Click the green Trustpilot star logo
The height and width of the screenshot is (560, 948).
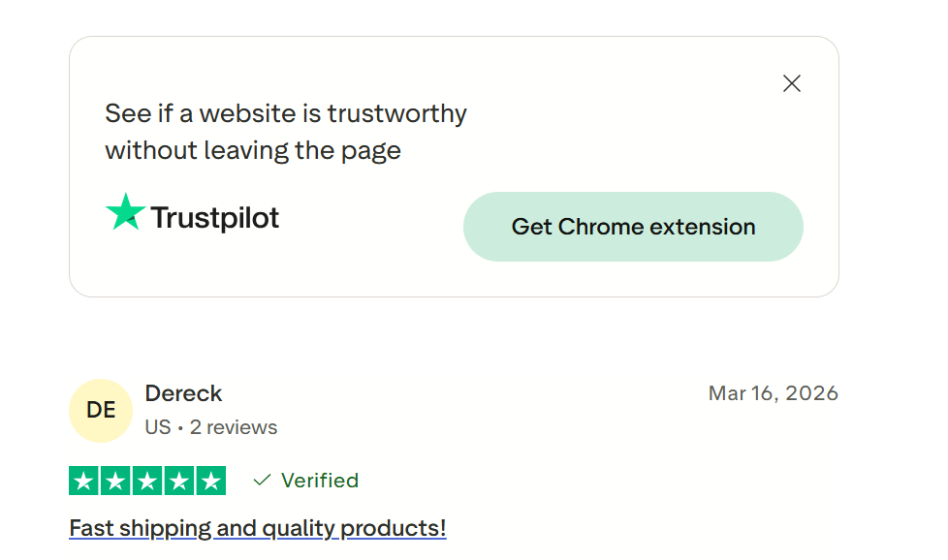click(125, 212)
